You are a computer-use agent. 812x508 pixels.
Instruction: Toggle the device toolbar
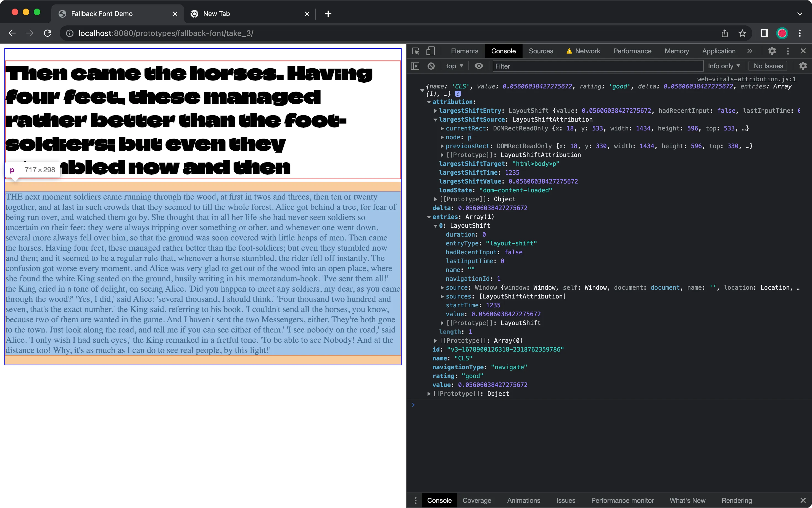[430, 51]
